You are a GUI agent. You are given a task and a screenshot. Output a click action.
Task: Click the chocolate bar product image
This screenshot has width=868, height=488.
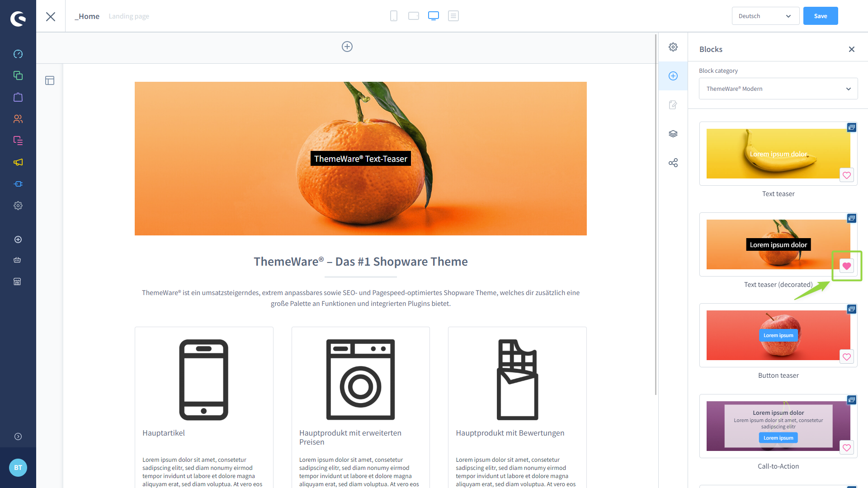(517, 380)
